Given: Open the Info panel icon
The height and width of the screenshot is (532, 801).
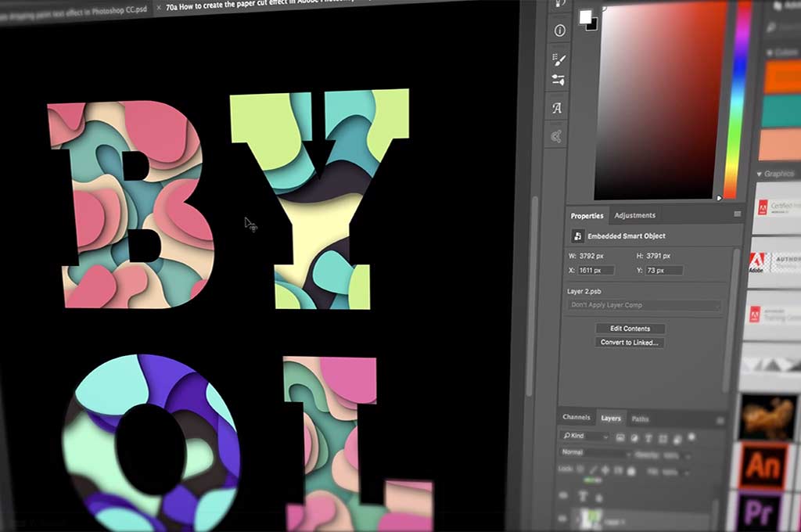Looking at the screenshot, I should point(560,31).
